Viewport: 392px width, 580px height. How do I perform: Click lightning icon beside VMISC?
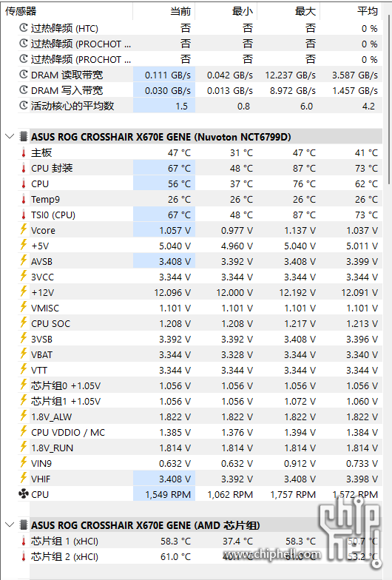click(24, 308)
